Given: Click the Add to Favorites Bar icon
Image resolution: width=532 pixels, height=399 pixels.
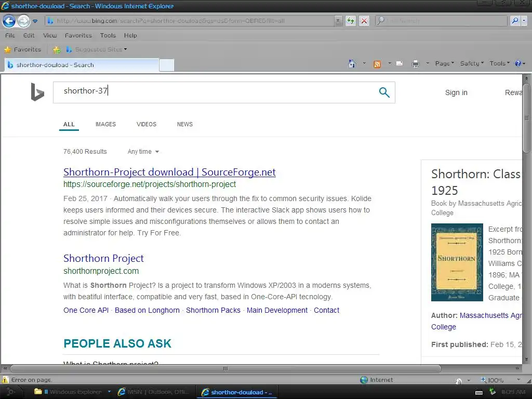Looking at the screenshot, I should (x=57, y=50).
